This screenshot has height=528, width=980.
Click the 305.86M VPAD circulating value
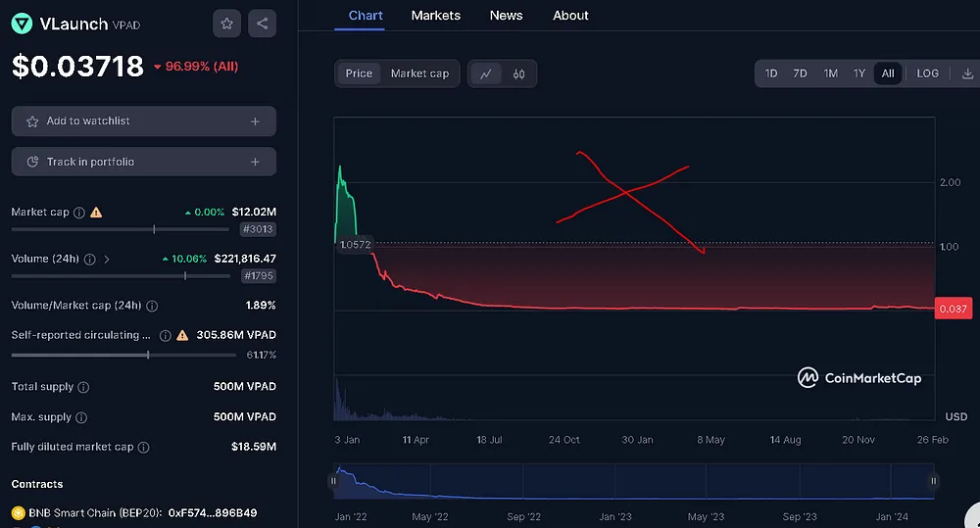[x=236, y=335]
